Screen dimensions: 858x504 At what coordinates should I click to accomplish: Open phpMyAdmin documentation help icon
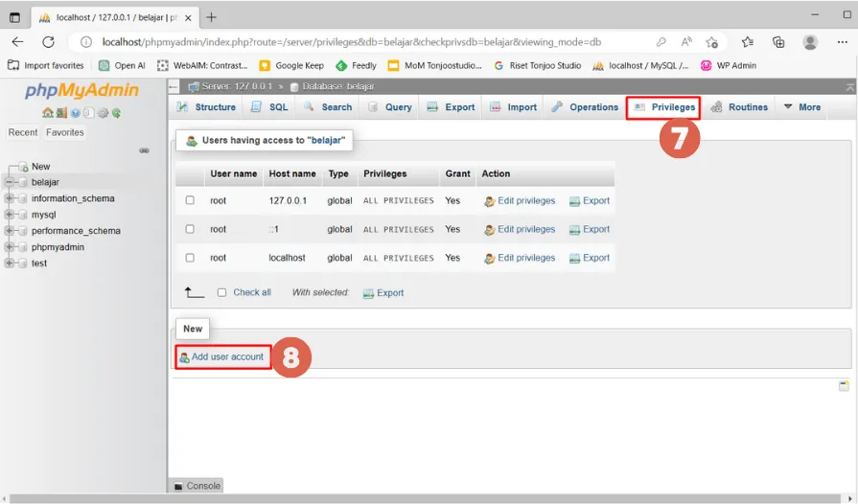(x=75, y=113)
